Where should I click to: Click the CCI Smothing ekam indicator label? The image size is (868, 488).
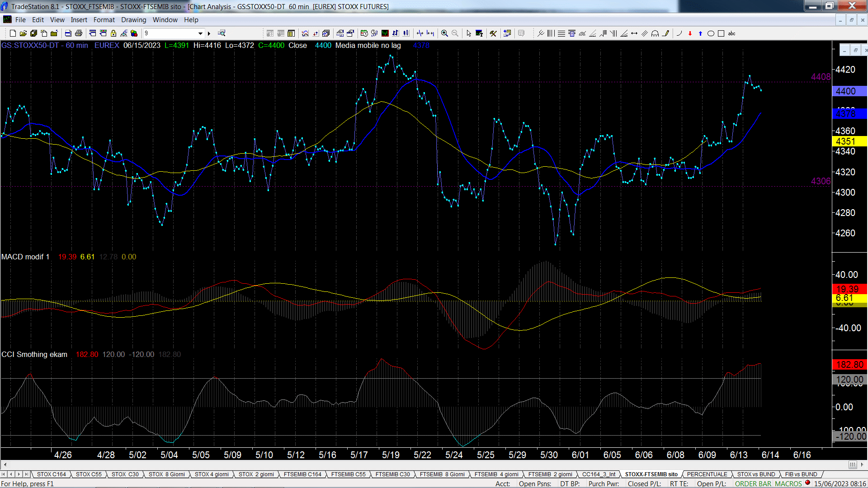pyautogui.click(x=34, y=354)
